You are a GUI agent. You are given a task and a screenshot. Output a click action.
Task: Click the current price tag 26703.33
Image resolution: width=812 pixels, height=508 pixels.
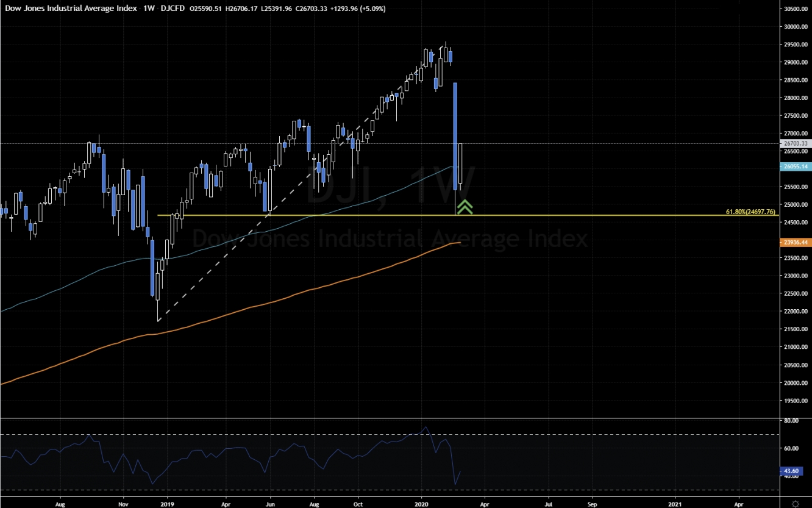tap(795, 143)
